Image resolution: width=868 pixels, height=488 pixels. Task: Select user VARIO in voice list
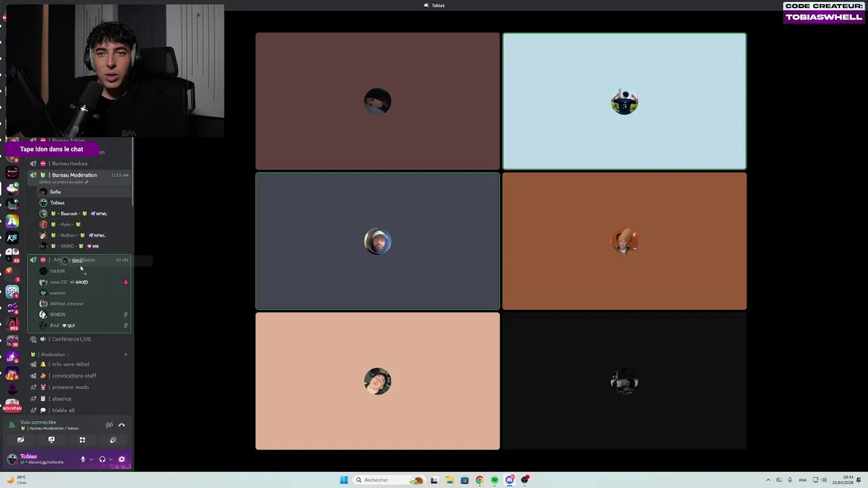tap(83, 246)
